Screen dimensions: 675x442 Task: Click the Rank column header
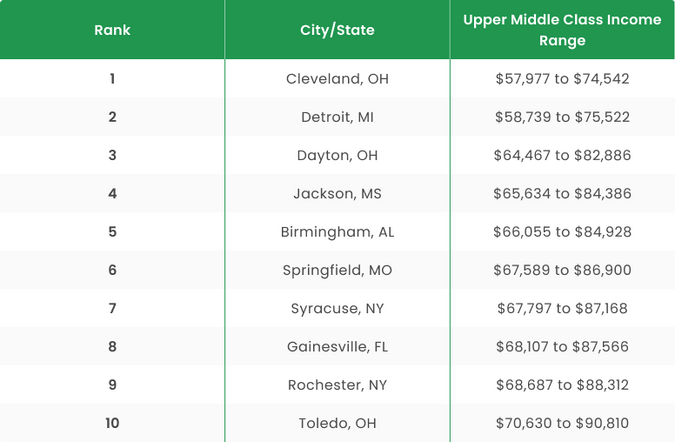(x=112, y=30)
